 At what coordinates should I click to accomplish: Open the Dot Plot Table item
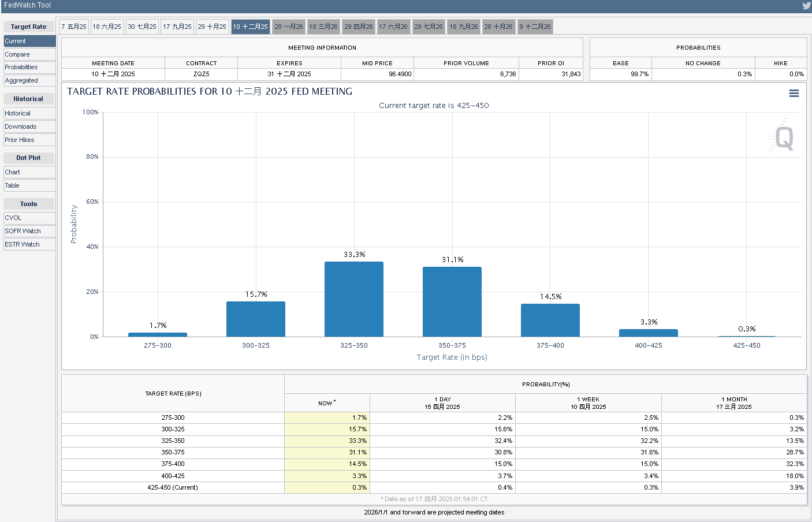[29, 185]
